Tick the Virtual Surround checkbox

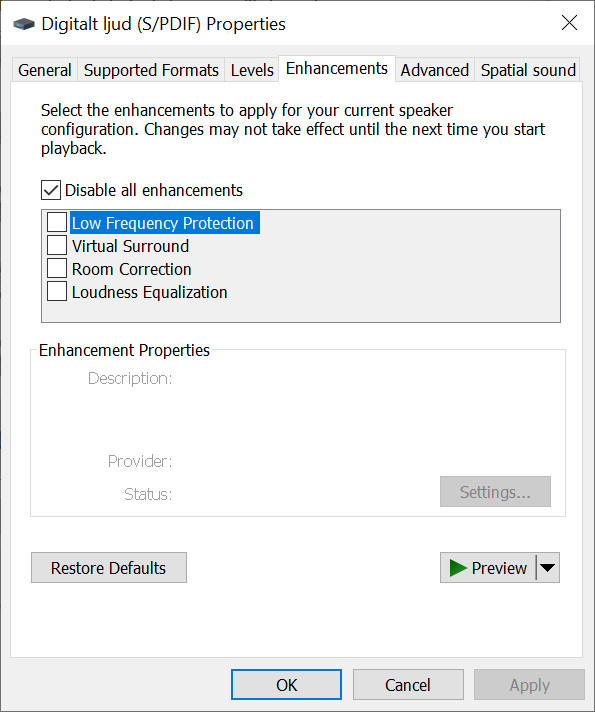57,246
